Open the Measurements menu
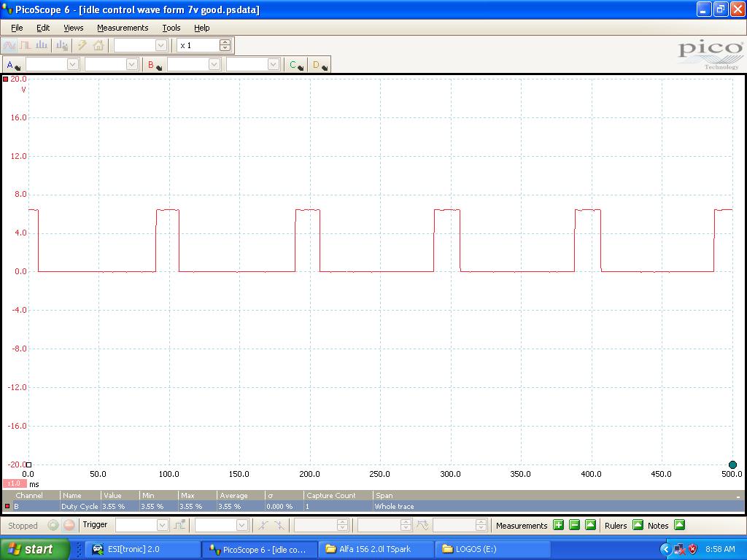The height and width of the screenshot is (560, 747). (x=123, y=28)
